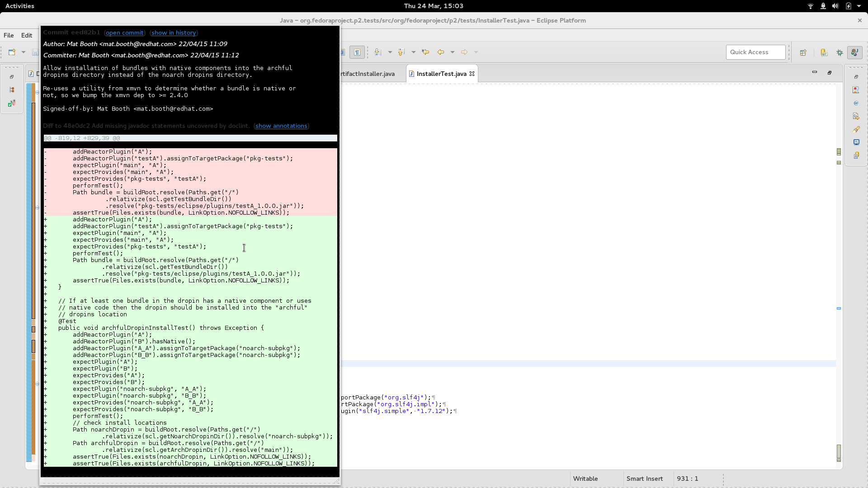
Task: Expand the Next Annotation dropdown arrow
Action: click(390, 52)
